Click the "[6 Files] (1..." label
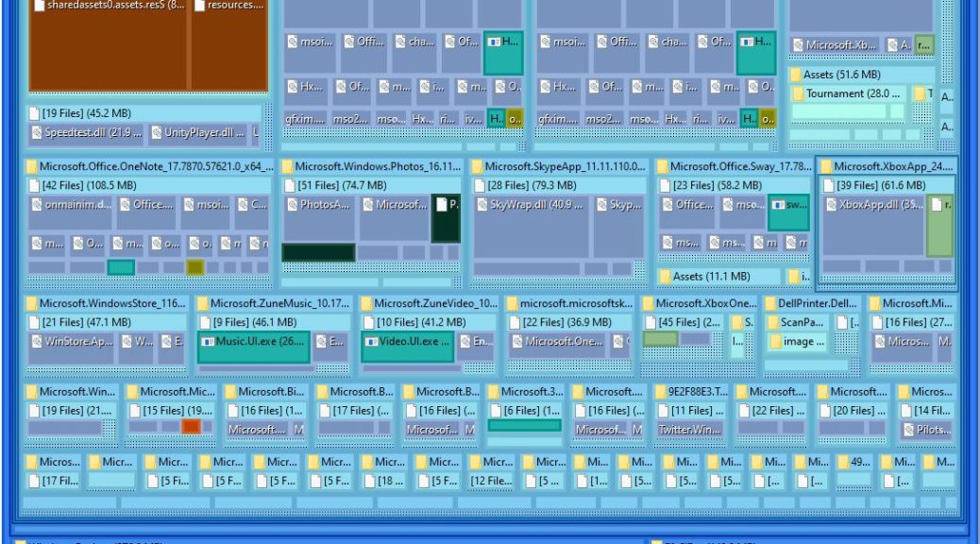 (x=532, y=411)
